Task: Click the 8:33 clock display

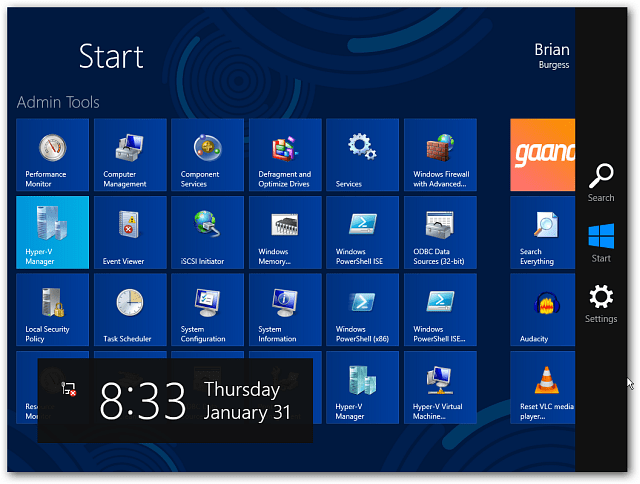Action: click(142, 400)
